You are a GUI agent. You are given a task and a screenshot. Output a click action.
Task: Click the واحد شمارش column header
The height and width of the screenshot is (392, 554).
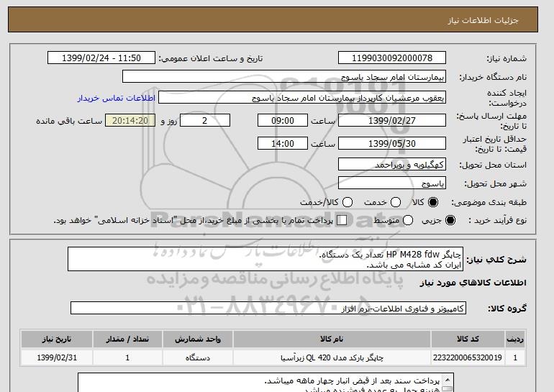(x=198, y=339)
